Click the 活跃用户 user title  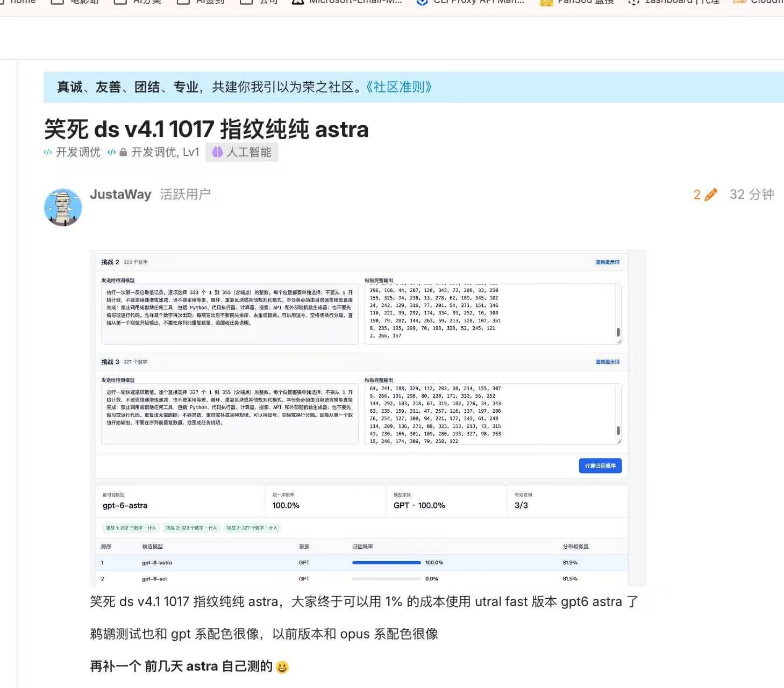coord(185,194)
